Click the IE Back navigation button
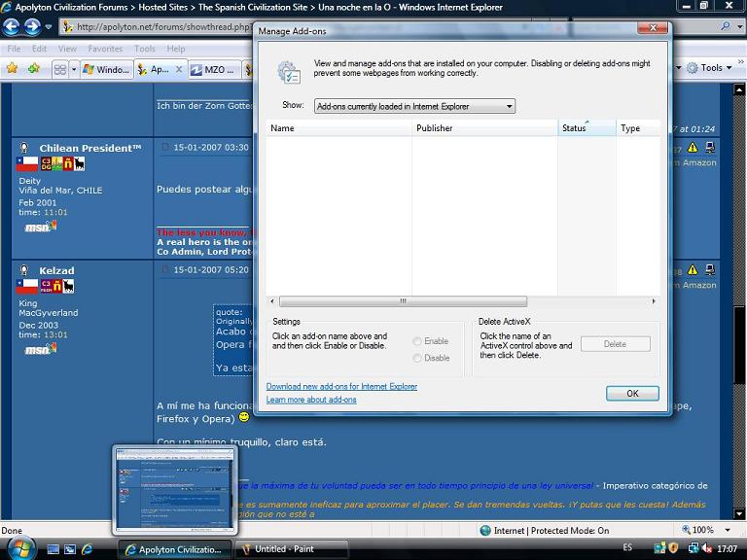Viewport: 747px width, 560px height. [13, 27]
